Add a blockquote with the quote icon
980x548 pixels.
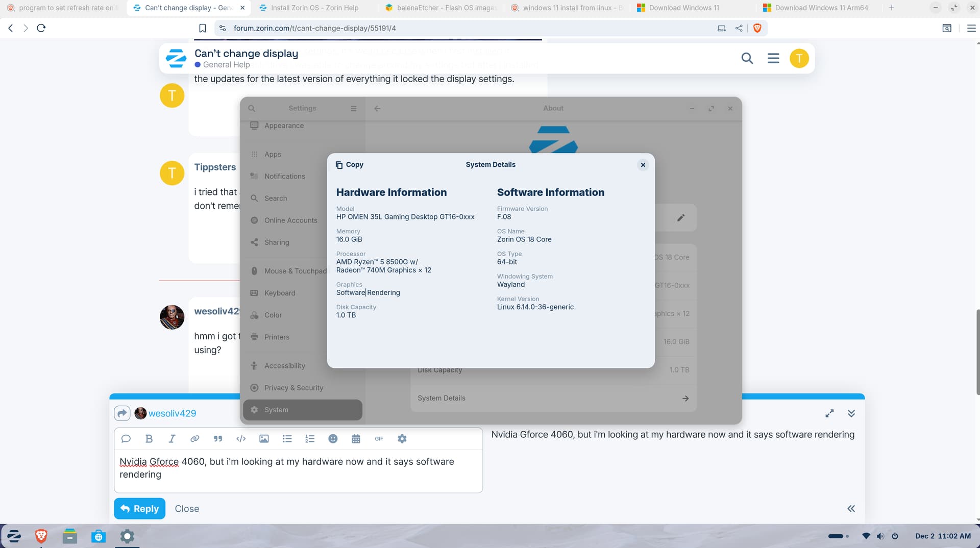click(218, 439)
